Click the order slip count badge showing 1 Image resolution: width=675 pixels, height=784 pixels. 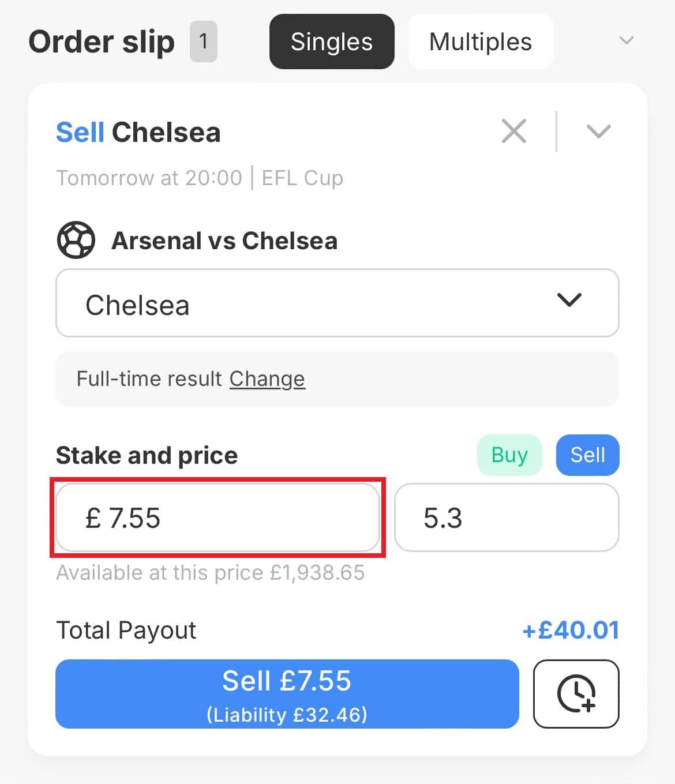point(203,42)
